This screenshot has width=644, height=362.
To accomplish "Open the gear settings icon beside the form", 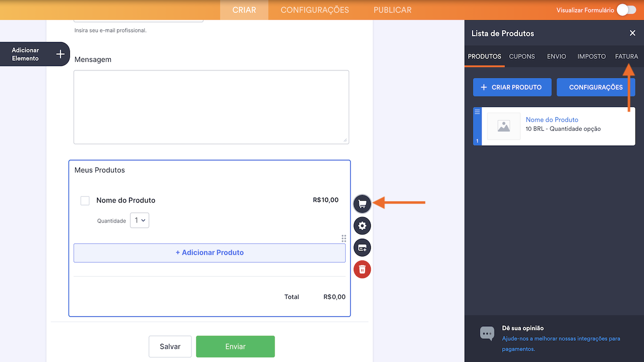I will (x=362, y=226).
